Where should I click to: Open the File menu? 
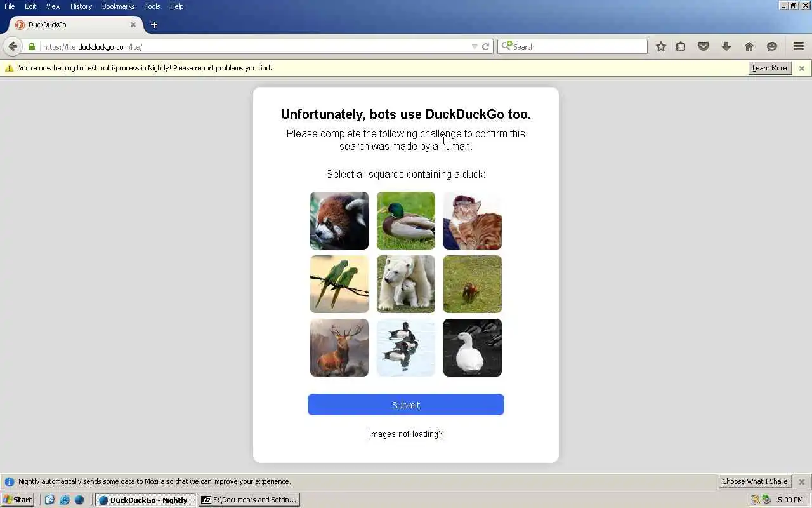click(x=10, y=6)
